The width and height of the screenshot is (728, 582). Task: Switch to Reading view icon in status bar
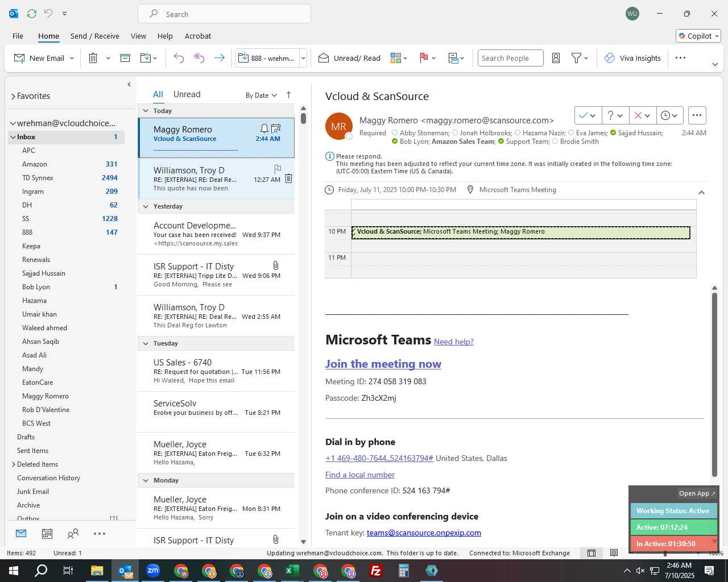[614, 553]
